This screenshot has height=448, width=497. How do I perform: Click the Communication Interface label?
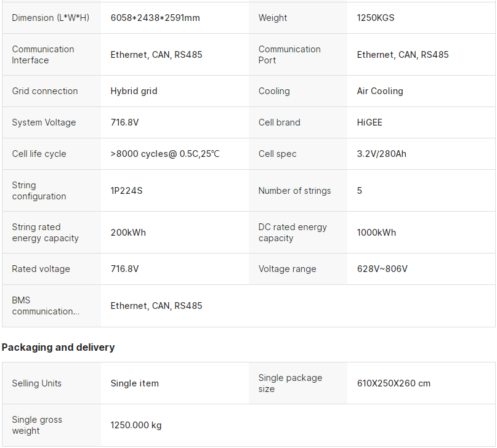(x=43, y=55)
